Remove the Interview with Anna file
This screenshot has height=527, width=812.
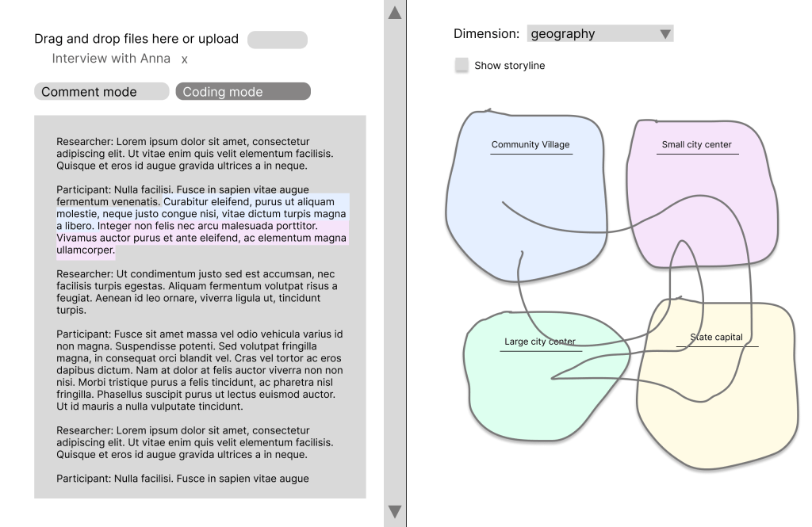coord(185,59)
